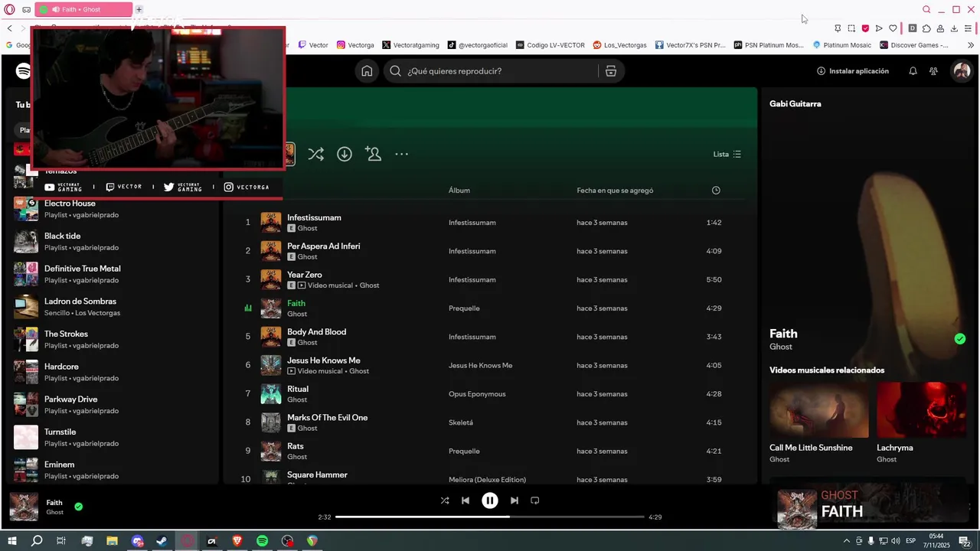Open the Lista view dropdown
The height and width of the screenshot is (551, 980).
pyautogui.click(x=727, y=154)
